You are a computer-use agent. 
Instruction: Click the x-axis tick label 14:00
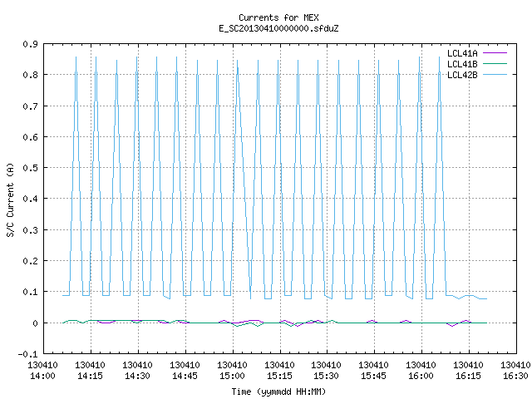42,376
